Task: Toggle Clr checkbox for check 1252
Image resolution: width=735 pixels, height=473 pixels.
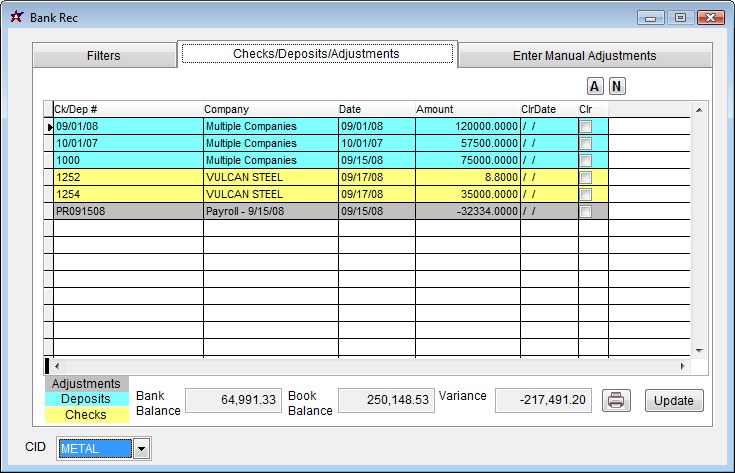Action: [586, 177]
